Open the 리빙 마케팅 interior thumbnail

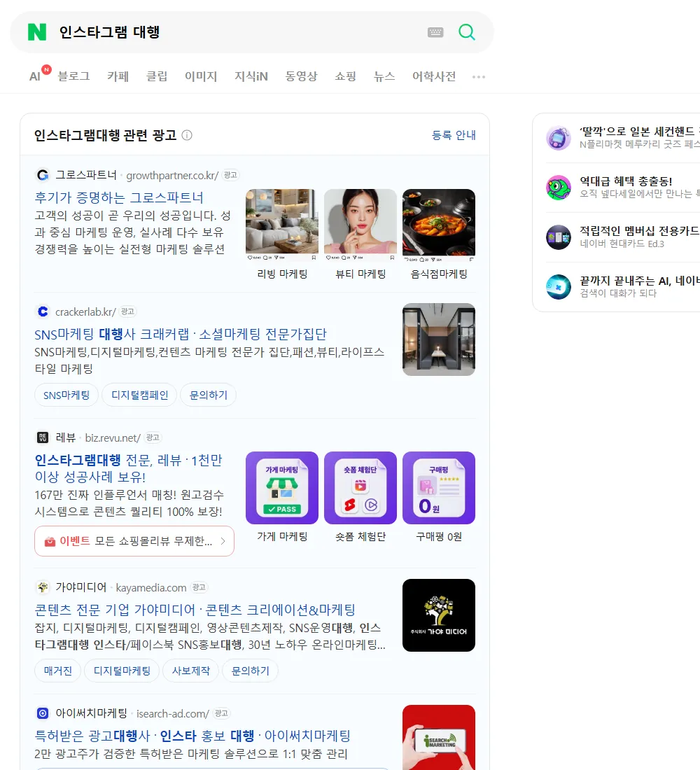282,225
